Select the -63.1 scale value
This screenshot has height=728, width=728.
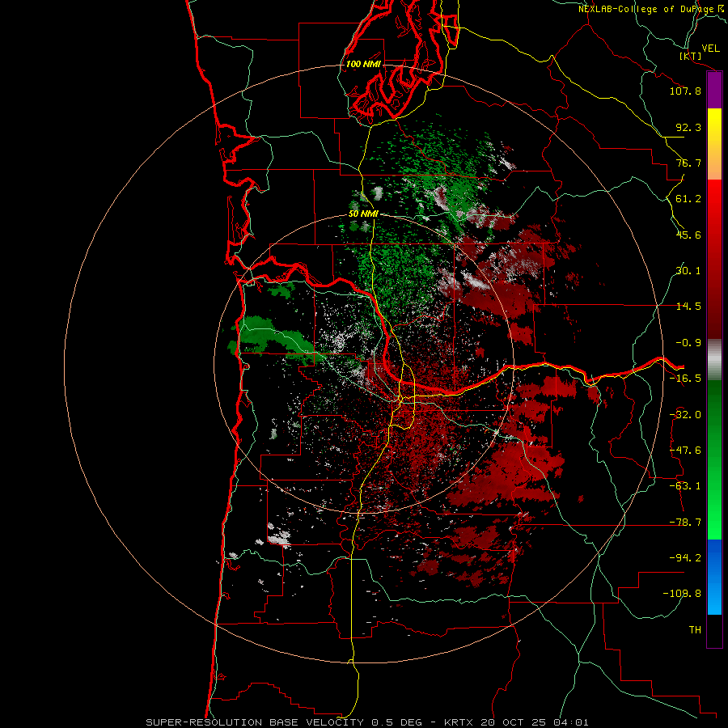(685, 486)
